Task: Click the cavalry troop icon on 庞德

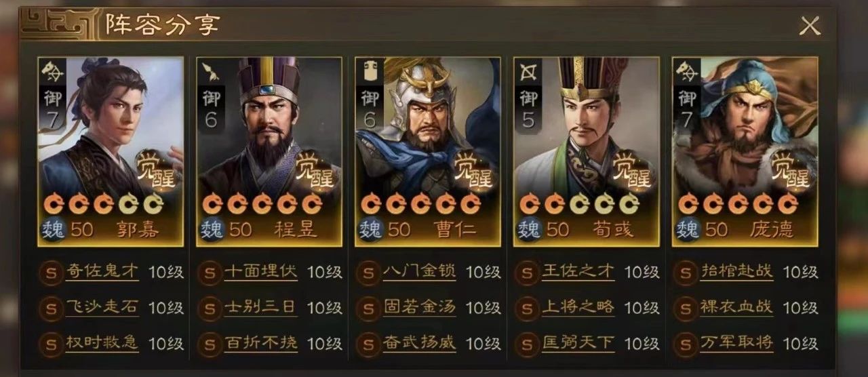Action: click(686, 71)
